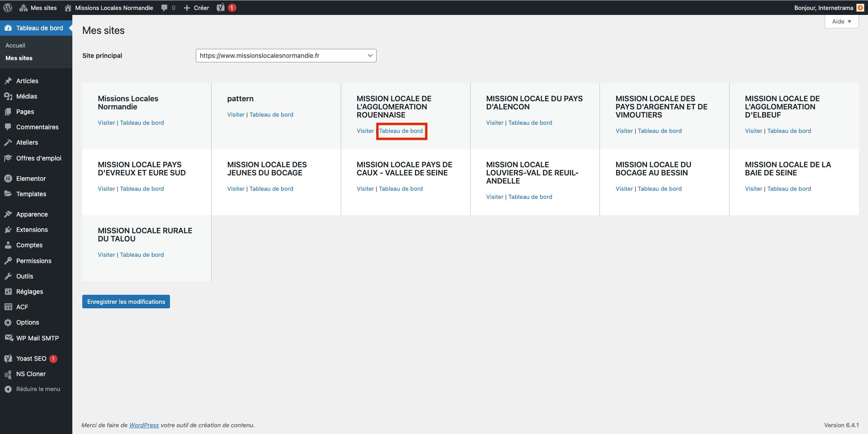The width and height of the screenshot is (868, 434).
Task: Click Enregistrer les modifications button
Action: pyautogui.click(x=126, y=302)
